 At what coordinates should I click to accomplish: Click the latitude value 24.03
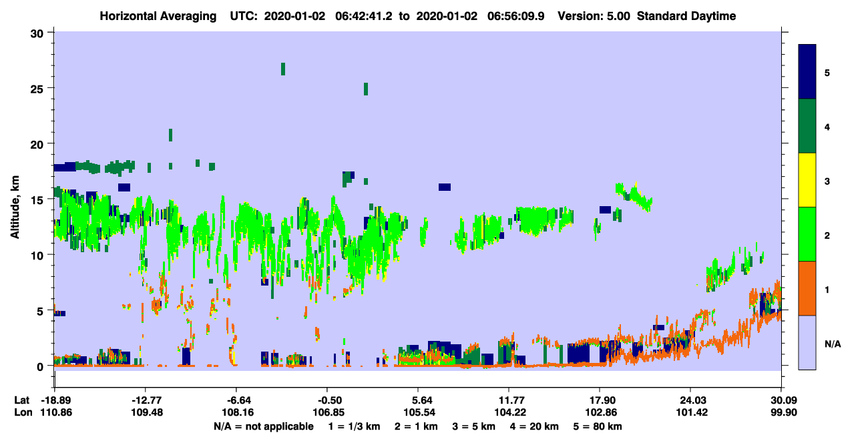pyautogui.click(x=690, y=400)
